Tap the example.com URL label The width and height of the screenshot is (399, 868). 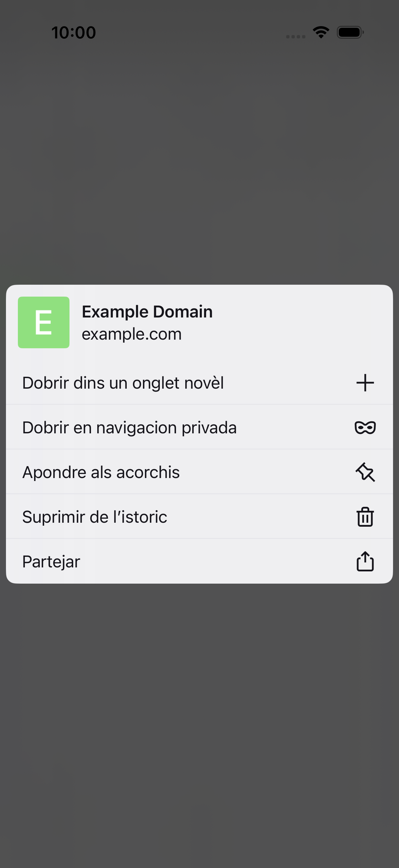point(132,334)
